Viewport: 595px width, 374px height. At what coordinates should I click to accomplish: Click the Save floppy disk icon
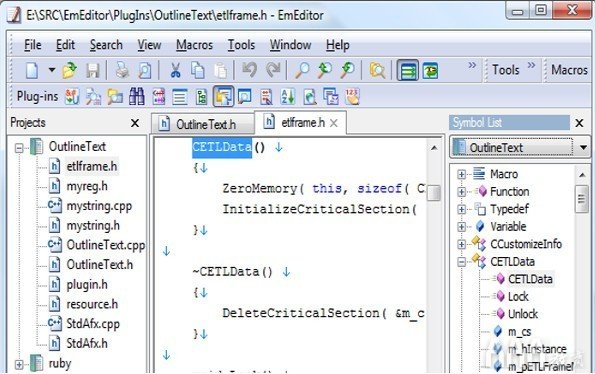[93, 71]
